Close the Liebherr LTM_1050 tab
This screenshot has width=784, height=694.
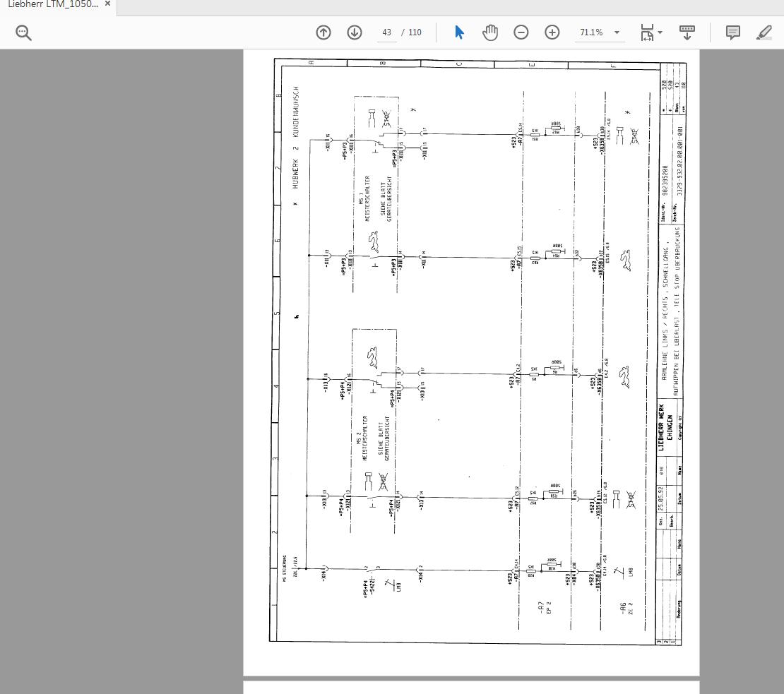tap(107, 4)
